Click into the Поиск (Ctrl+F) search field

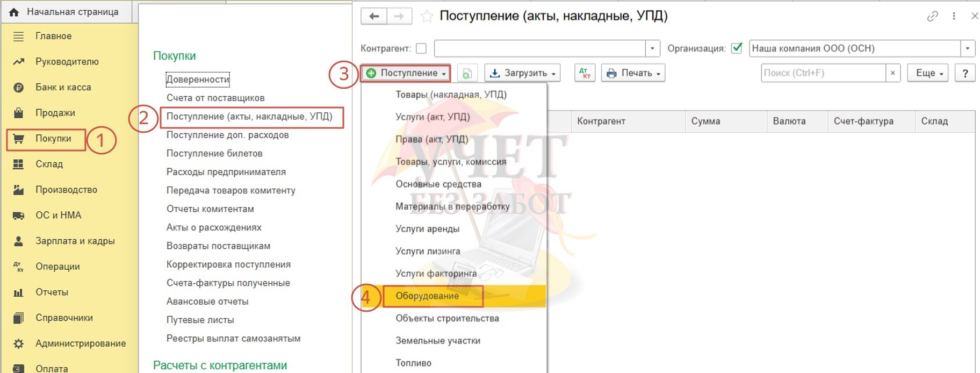point(822,73)
